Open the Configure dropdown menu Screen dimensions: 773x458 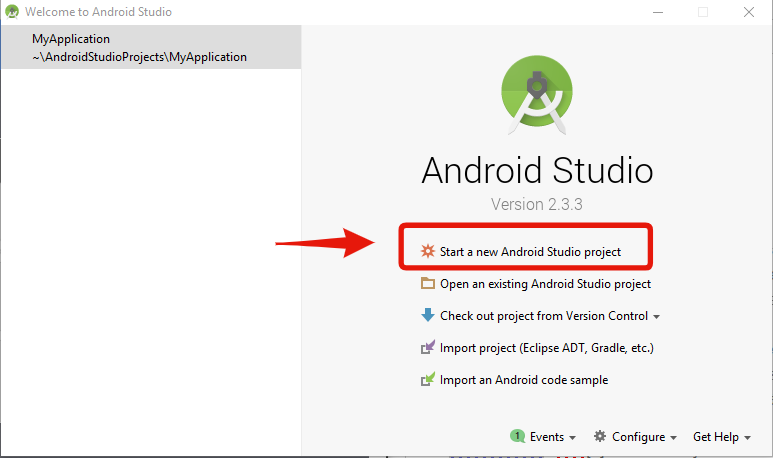click(644, 437)
